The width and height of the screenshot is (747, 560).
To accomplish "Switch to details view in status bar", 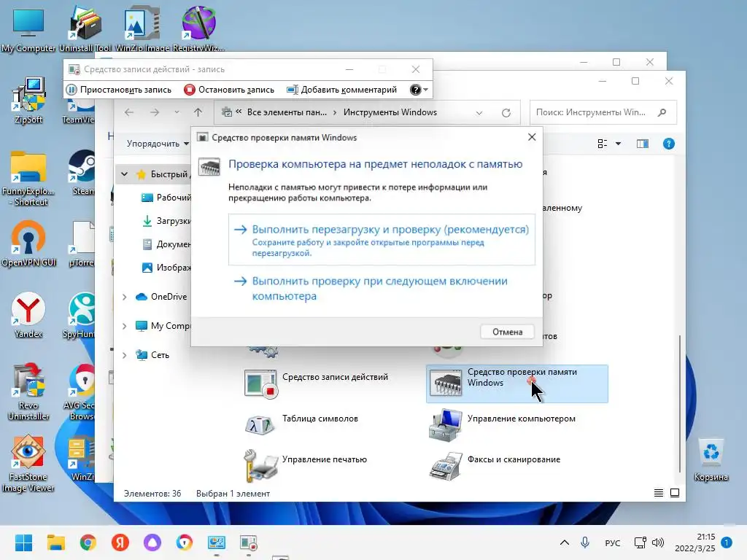I will (x=659, y=493).
